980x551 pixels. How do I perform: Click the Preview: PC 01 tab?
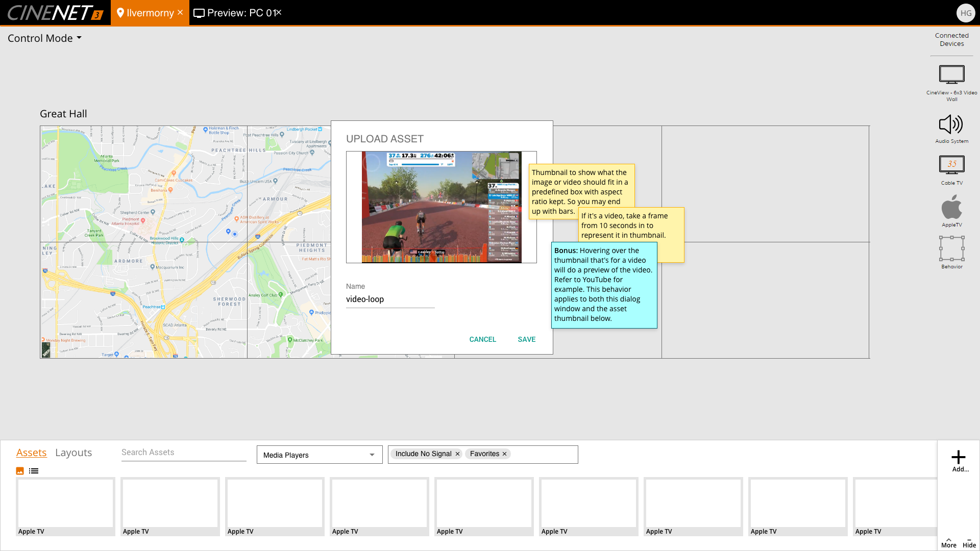click(238, 13)
